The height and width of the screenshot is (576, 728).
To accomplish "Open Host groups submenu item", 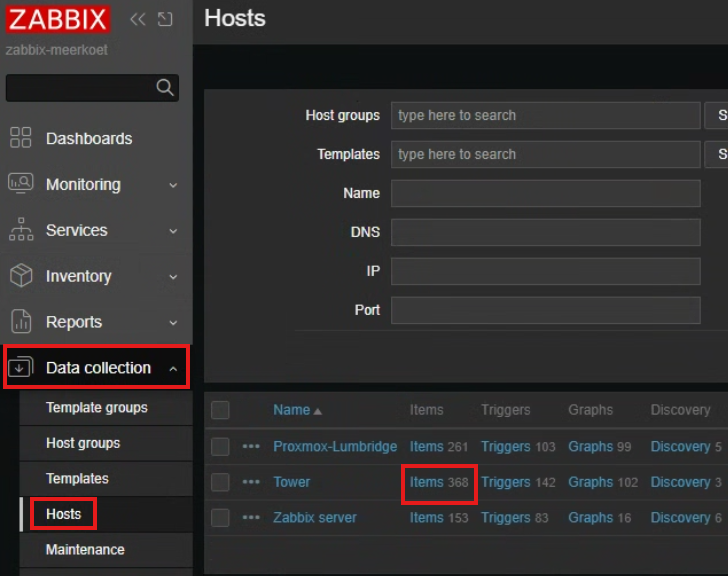I will [x=83, y=443].
